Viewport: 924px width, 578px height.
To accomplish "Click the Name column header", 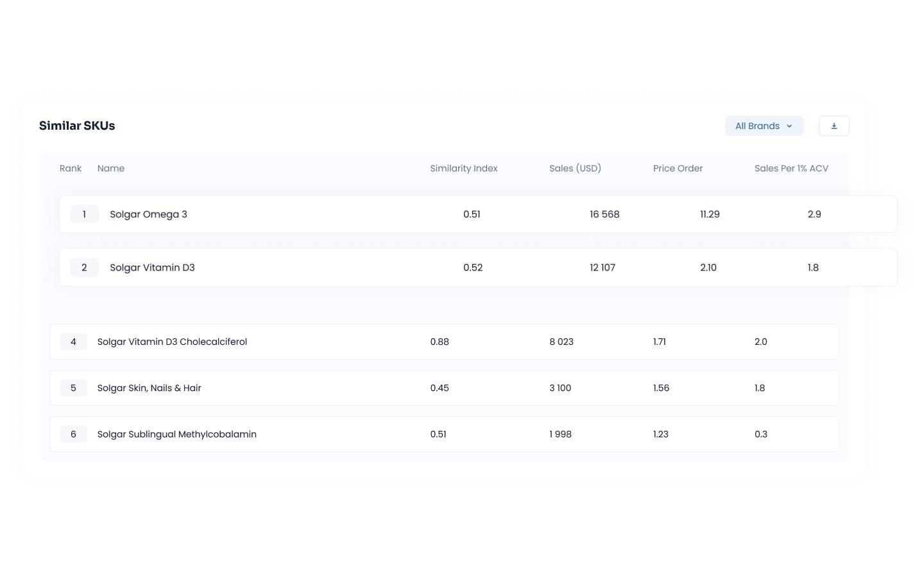I will coord(111,168).
